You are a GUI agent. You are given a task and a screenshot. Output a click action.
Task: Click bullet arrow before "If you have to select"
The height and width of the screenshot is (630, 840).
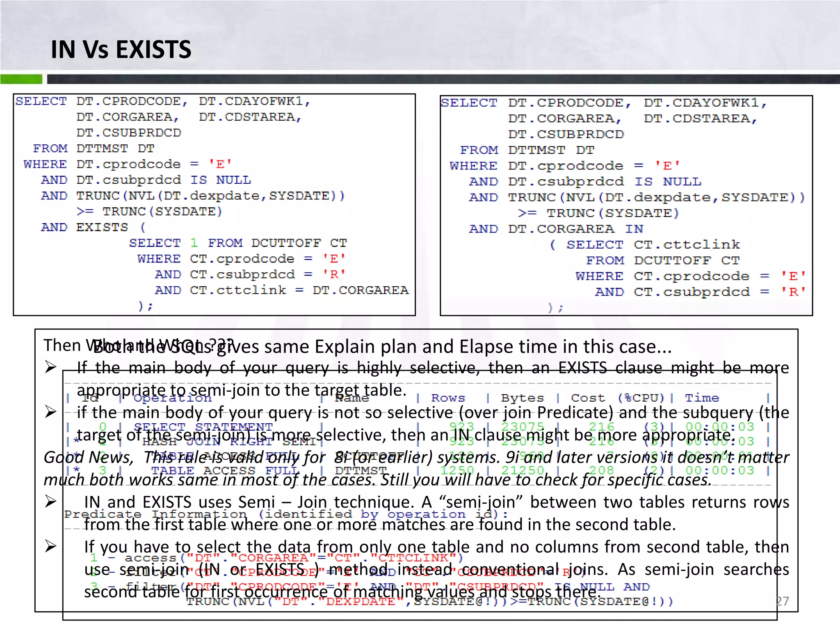(51, 546)
